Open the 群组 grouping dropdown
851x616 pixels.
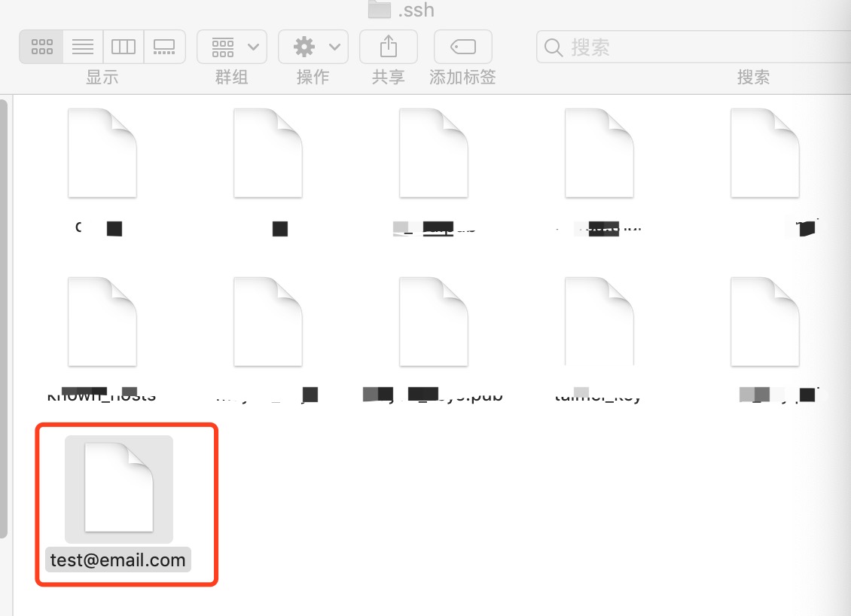click(x=231, y=47)
